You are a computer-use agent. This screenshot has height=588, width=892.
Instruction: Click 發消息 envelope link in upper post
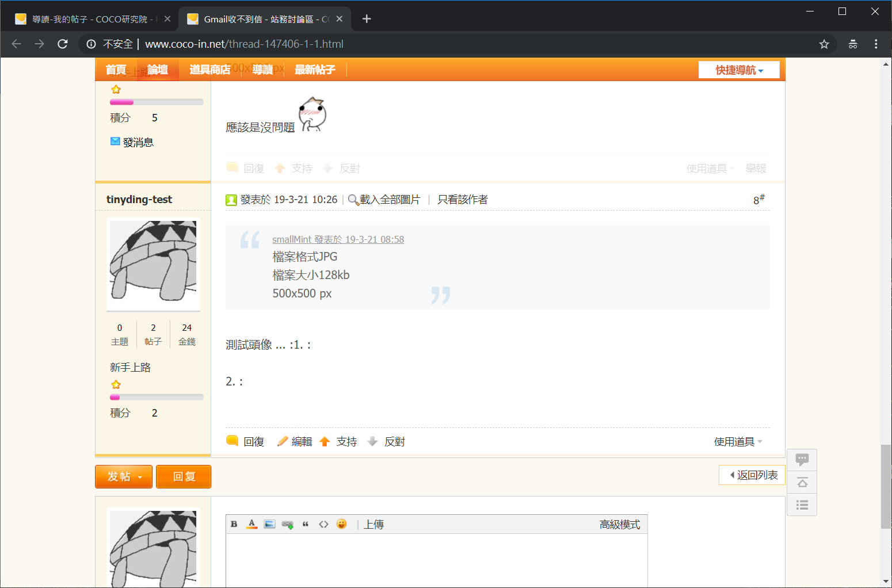pyautogui.click(x=132, y=142)
